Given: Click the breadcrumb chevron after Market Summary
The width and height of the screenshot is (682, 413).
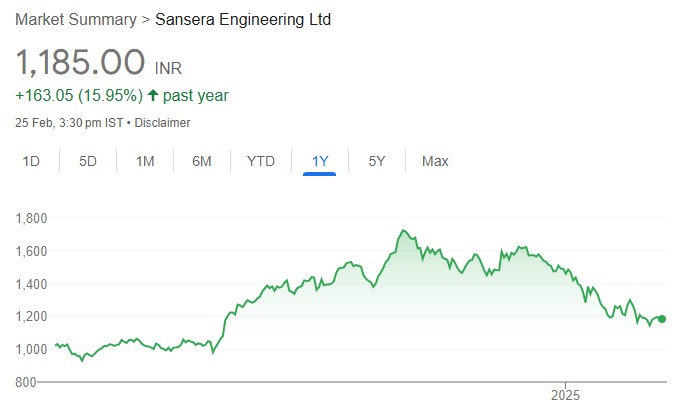Looking at the screenshot, I should click(x=147, y=20).
